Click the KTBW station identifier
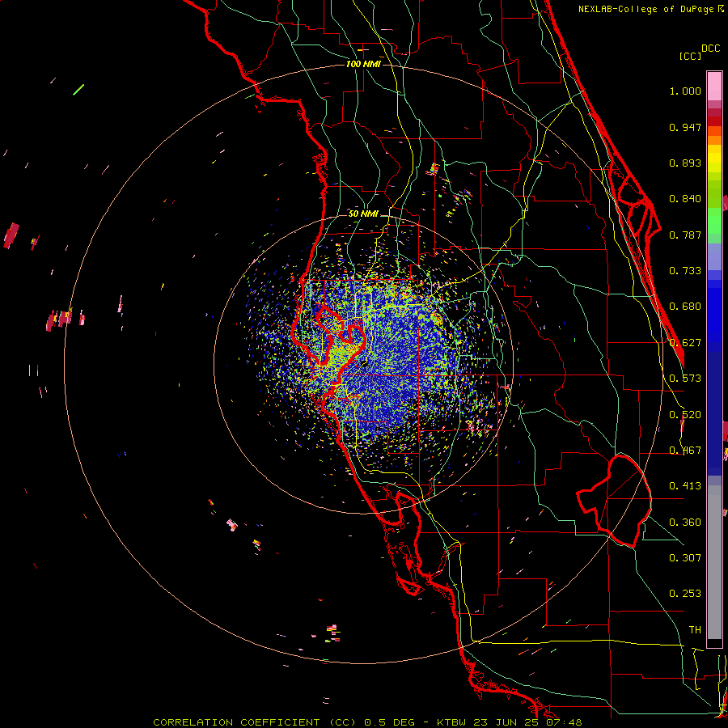Viewport: 728px width, 728px height. pos(451,722)
